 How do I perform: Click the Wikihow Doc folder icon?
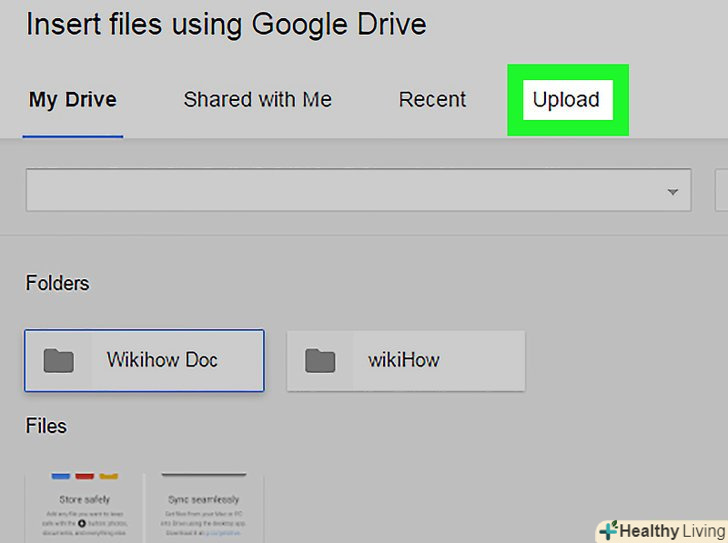pyautogui.click(x=58, y=361)
